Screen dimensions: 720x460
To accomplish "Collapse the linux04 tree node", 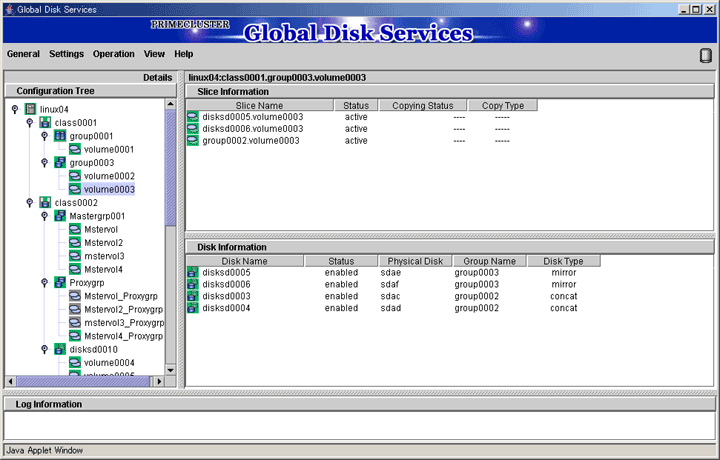I will tap(15, 109).
